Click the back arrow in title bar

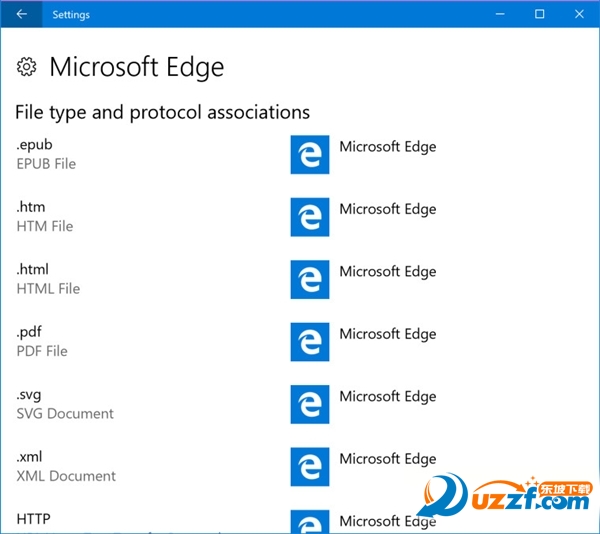[21, 14]
